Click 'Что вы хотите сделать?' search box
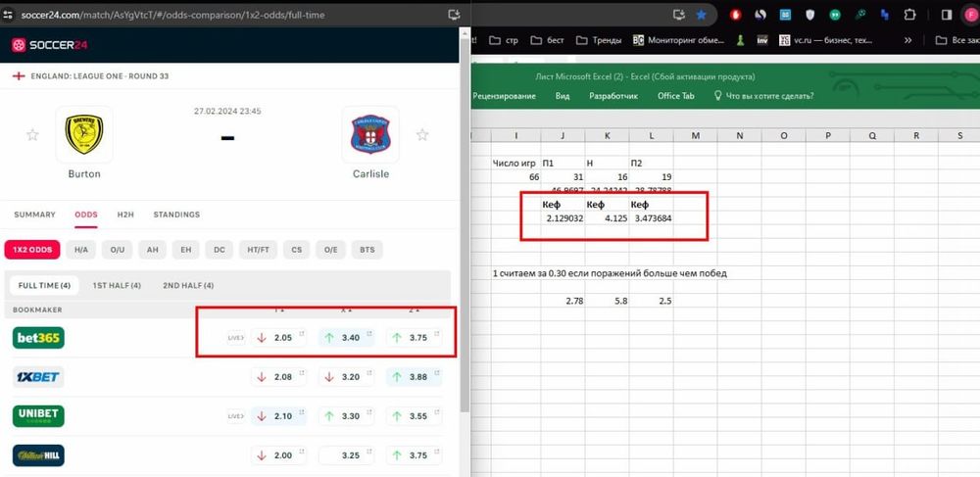 click(763, 96)
